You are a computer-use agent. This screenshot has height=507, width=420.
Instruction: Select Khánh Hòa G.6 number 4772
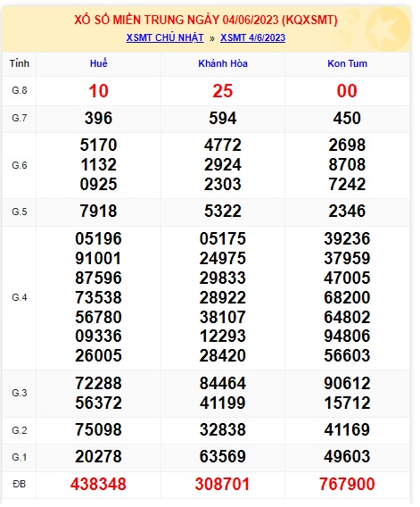(x=223, y=145)
